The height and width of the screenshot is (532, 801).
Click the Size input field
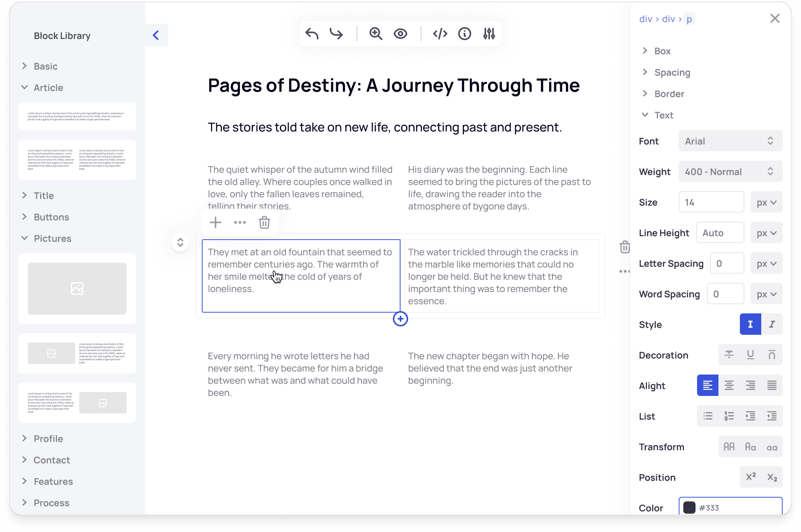click(x=712, y=202)
